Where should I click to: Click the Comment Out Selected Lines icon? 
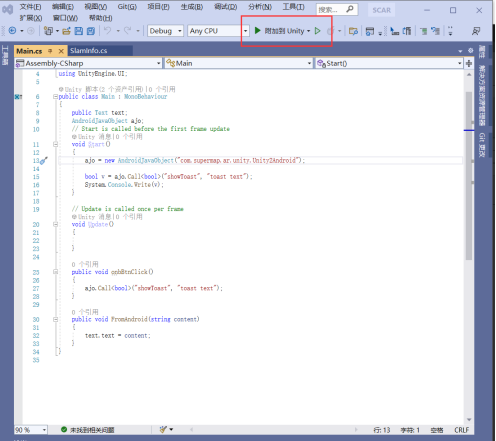tap(424, 31)
